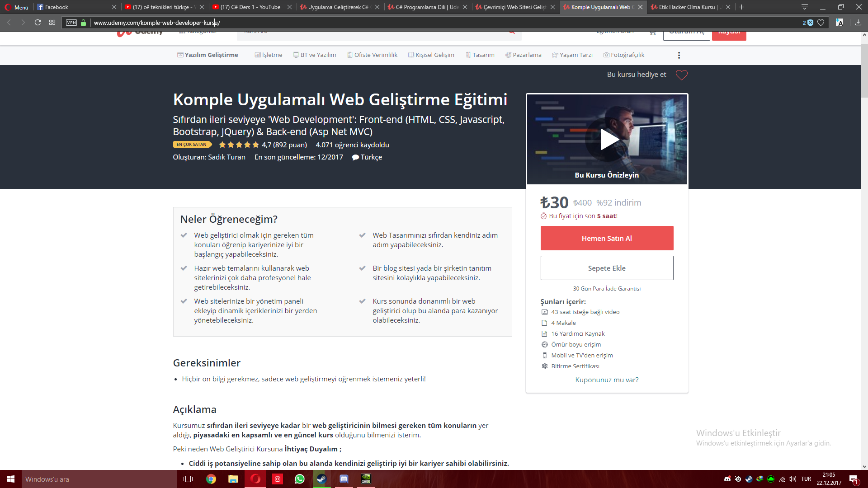Select Pazarlama category
The height and width of the screenshot is (488, 868).
524,55
